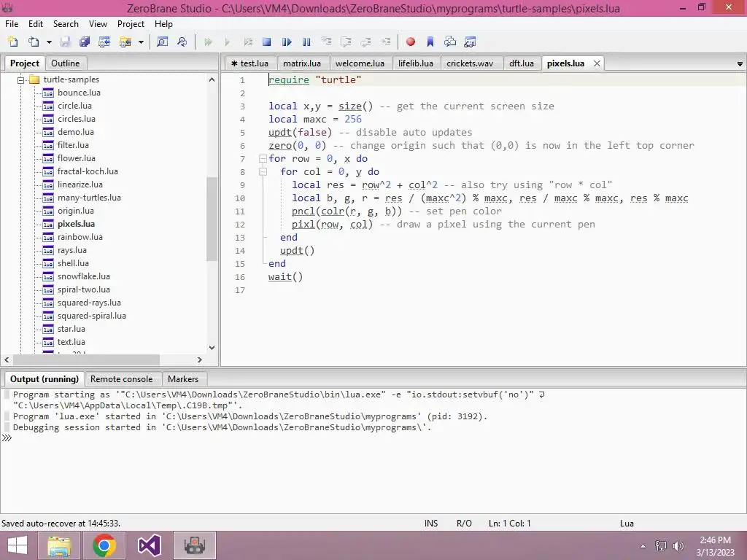The width and height of the screenshot is (747, 560).
Task: Click the Step Into debugger icon
Action: [x=326, y=42]
